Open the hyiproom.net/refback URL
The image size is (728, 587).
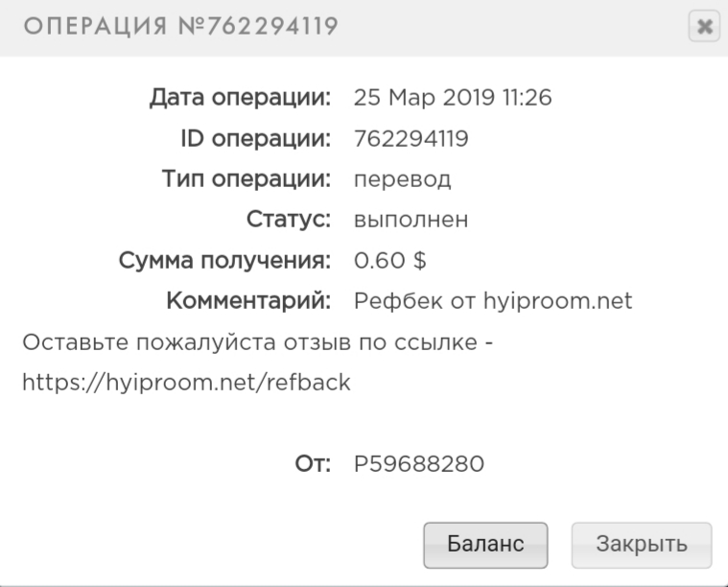186,383
